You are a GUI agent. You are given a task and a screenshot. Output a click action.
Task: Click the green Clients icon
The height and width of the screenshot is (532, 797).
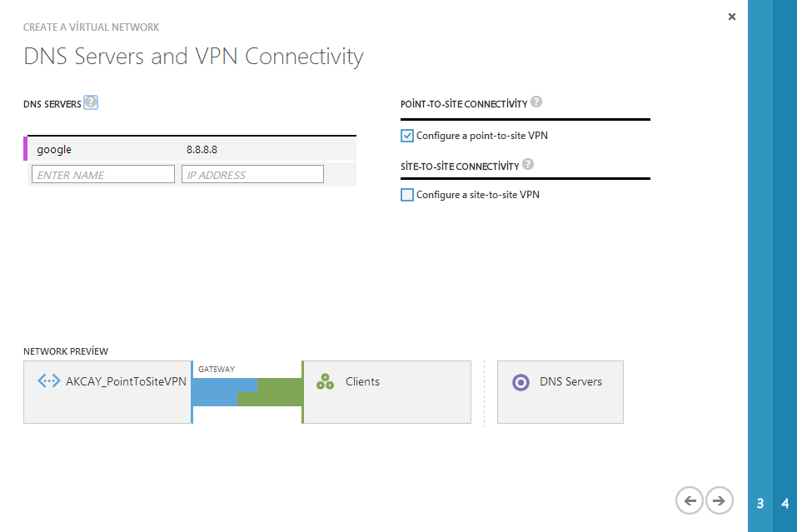click(x=326, y=381)
